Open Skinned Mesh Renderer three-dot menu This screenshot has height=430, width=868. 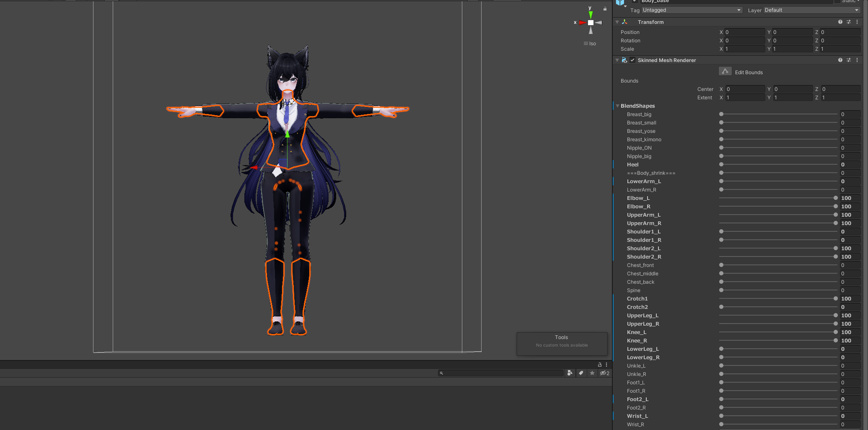coord(857,60)
